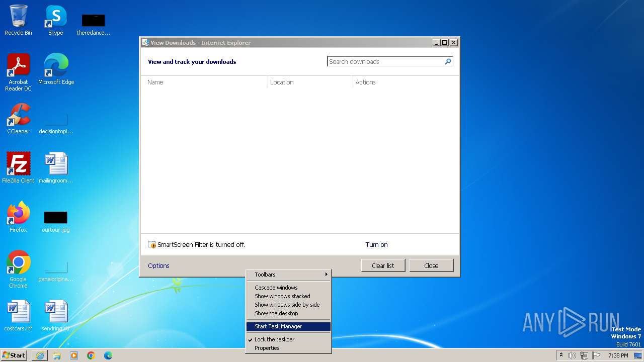This screenshot has height=362, width=644.
Task: Click the Actions column header
Action: tap(406, 82)
